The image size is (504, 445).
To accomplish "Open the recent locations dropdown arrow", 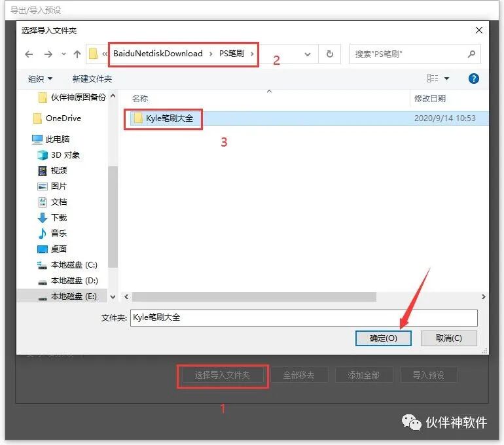I will pyautogui.click(x=63, y=54).
